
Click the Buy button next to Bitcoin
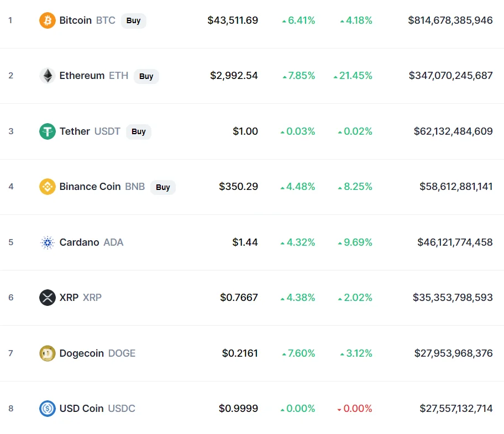pyautogui.click(x=133, y=20)
